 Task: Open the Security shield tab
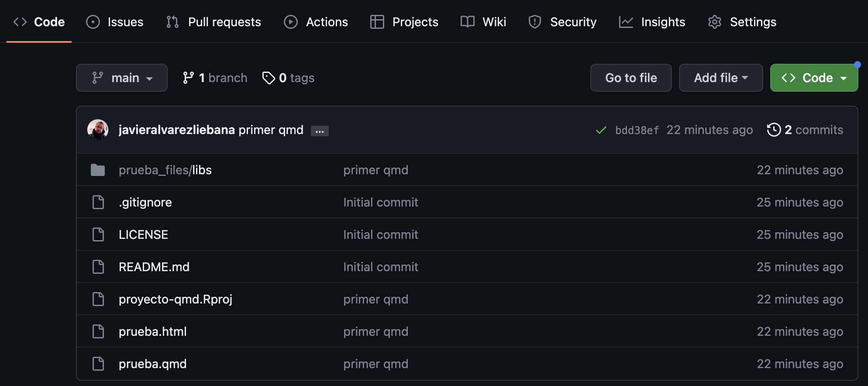[x=562, y=22]
